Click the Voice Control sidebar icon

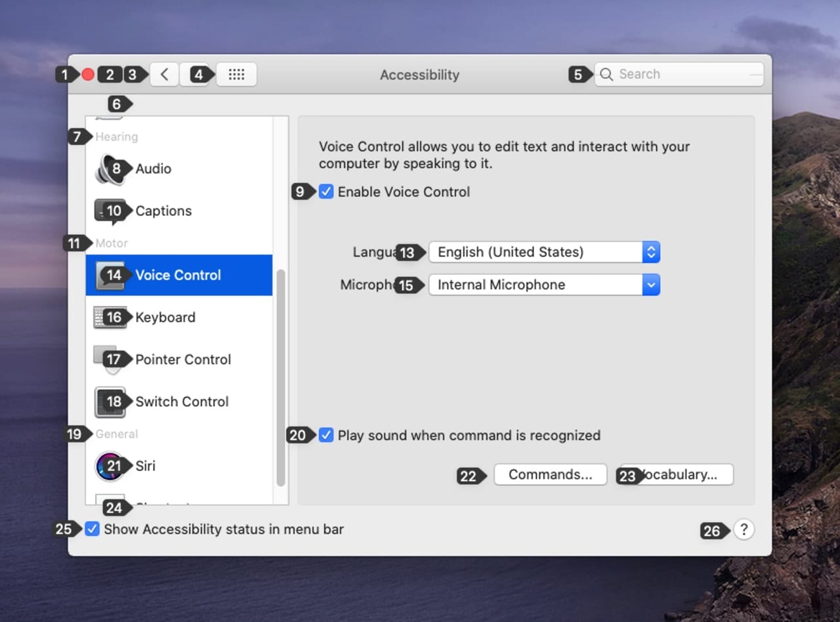pyautogui.click(x=109, y=275)
